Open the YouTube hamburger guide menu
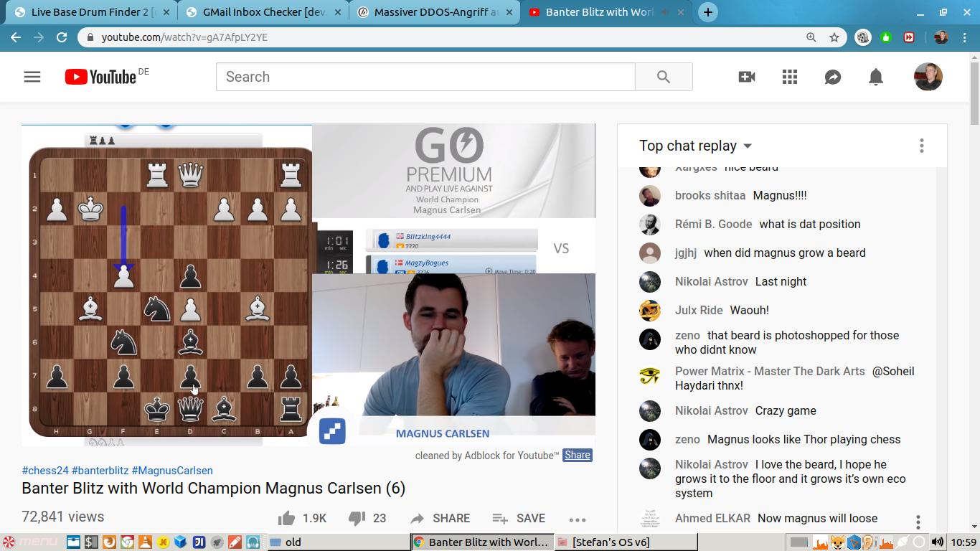The image size is (980, 551). click(32, 77)
